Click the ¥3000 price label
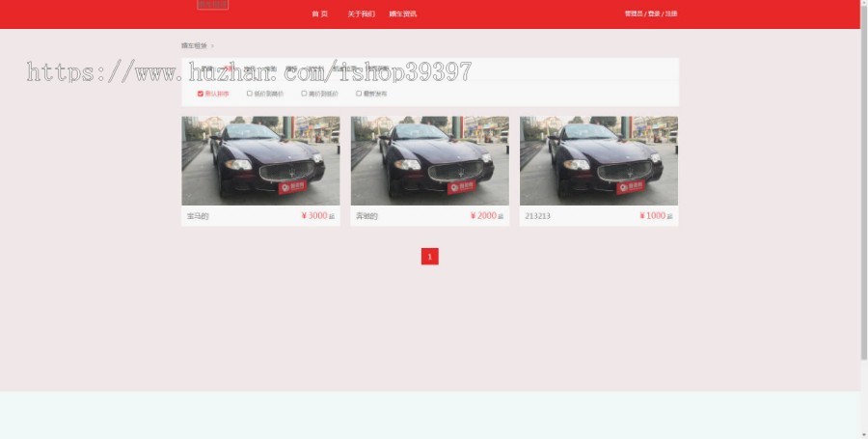 click(314, 216)
